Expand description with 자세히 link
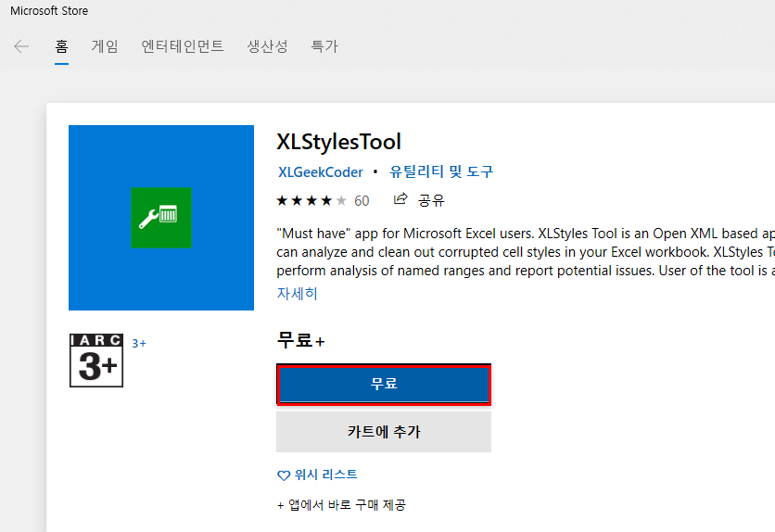Image resolution: width=775 pixels, height=532 pixels. 297,294
